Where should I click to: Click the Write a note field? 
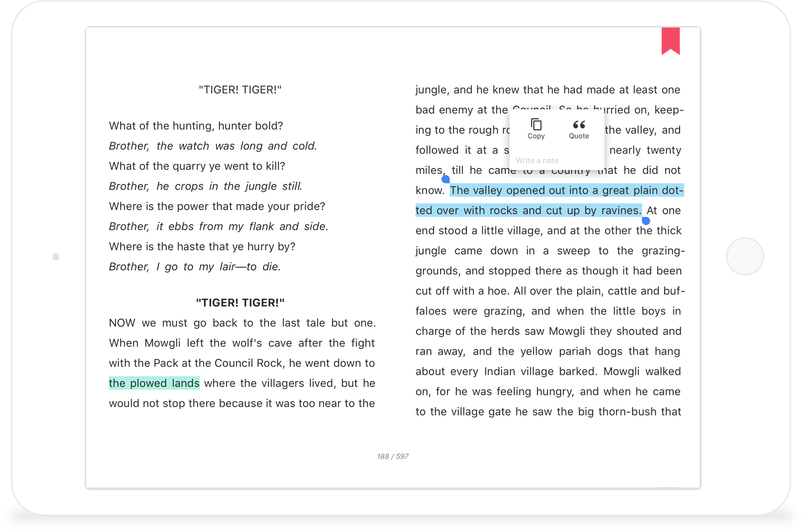[x=557, y=161]
